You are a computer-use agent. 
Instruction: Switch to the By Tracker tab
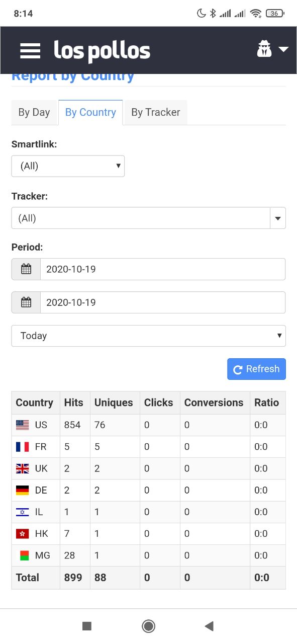pos(156,112)
